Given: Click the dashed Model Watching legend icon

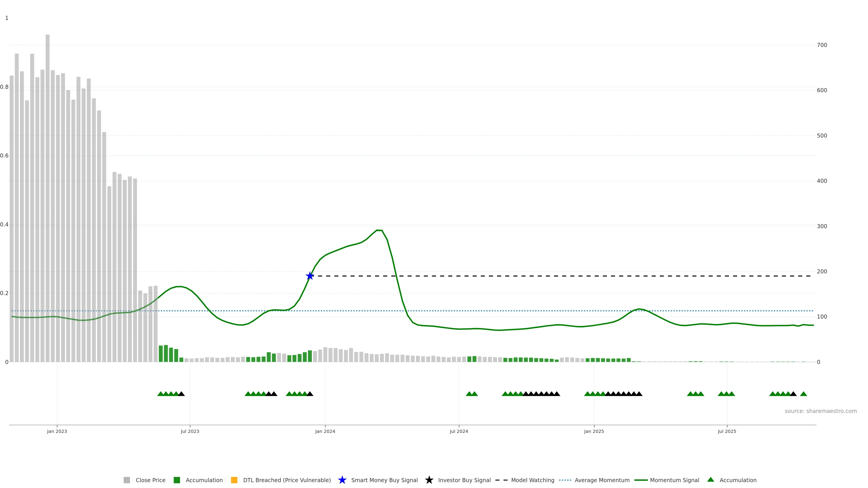Looking at the screenshot, I should pos(501,480).
